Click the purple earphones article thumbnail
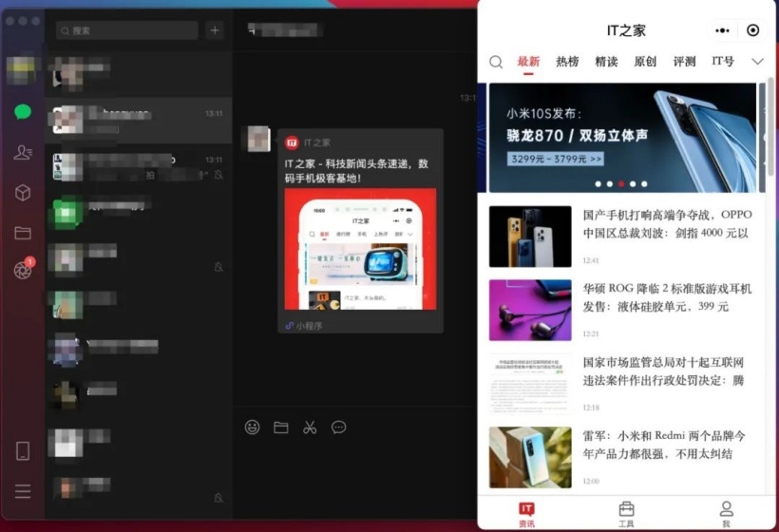Screen dimensions: 779x532 pos(530,310)
